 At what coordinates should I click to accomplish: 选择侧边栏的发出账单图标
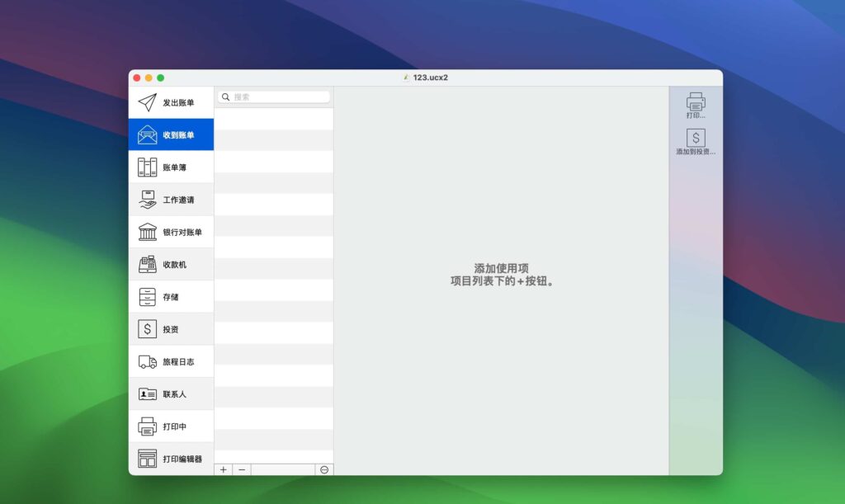tap(149, 101)
